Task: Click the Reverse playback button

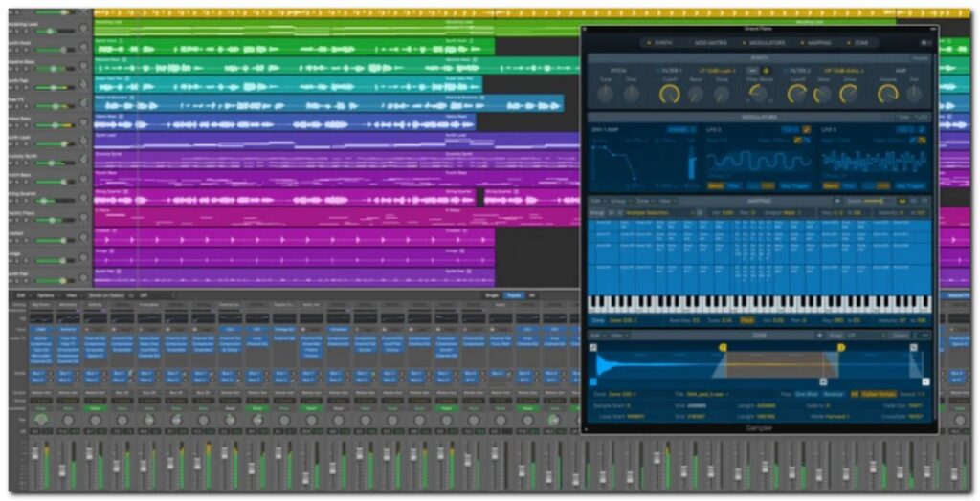Action: click(x=834, y=395)
